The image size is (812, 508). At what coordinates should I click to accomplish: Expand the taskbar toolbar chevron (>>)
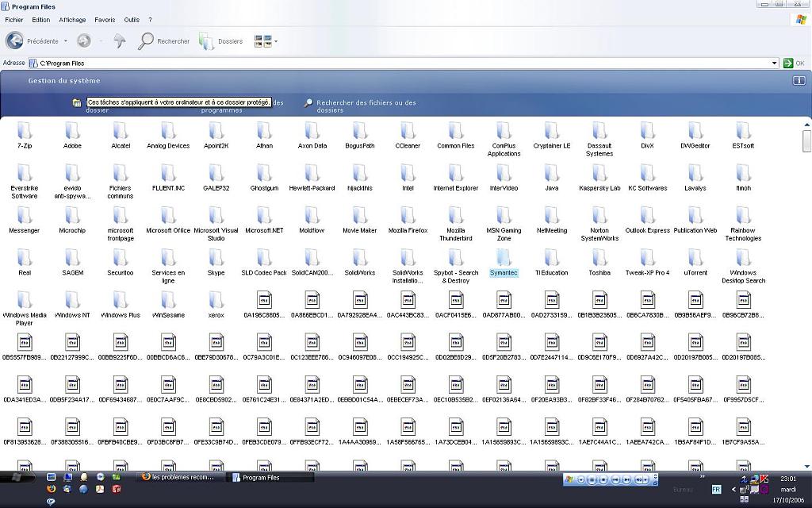point(703,476)
